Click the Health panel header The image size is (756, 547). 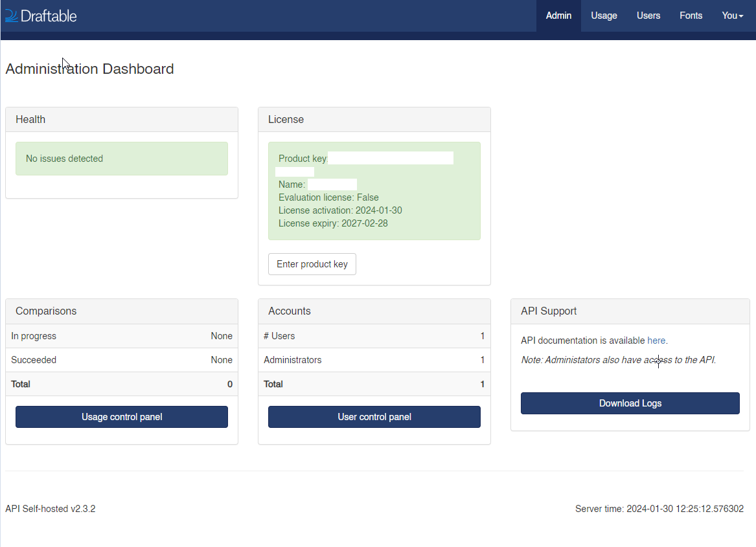[x=122, y=120]
